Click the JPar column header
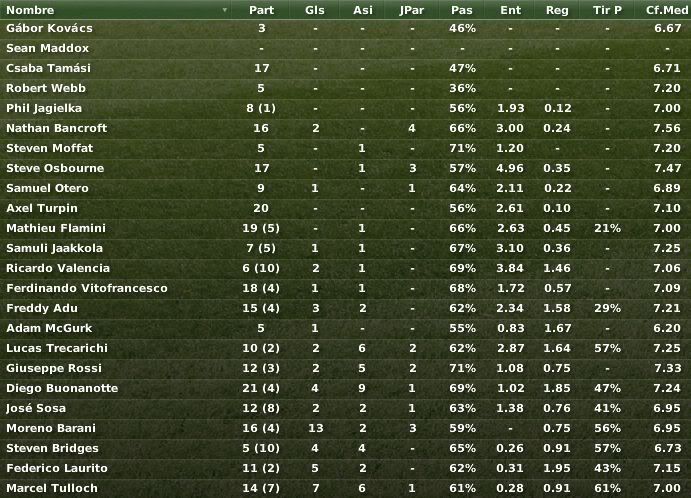 412,10
